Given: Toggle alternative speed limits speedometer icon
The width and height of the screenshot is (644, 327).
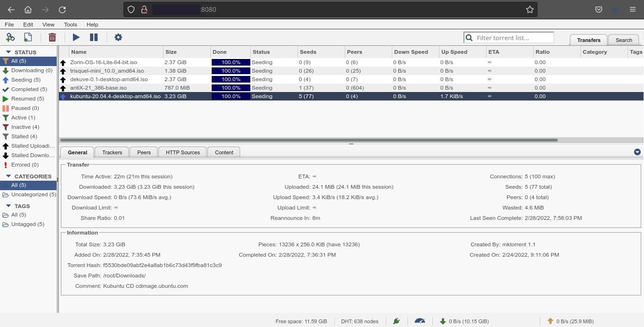Looking at the screenshot, I should 420,321.
